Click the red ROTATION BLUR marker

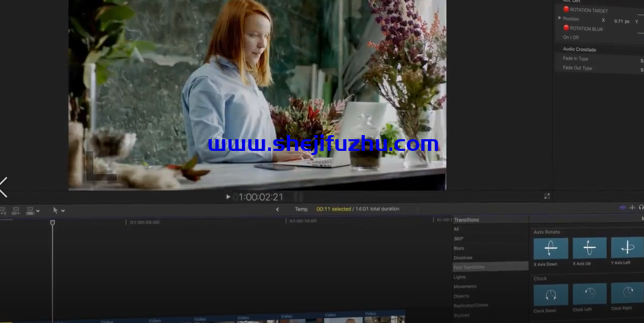point(566,27)
